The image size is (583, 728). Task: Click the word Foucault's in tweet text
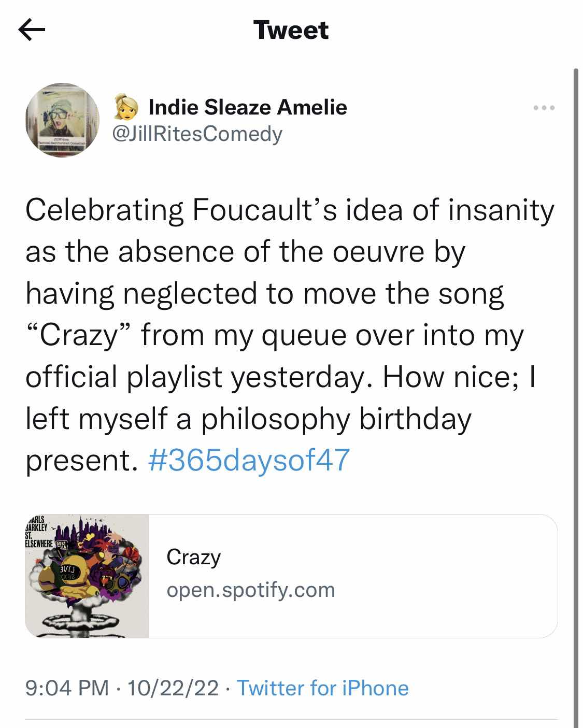[x=265, y=211]
